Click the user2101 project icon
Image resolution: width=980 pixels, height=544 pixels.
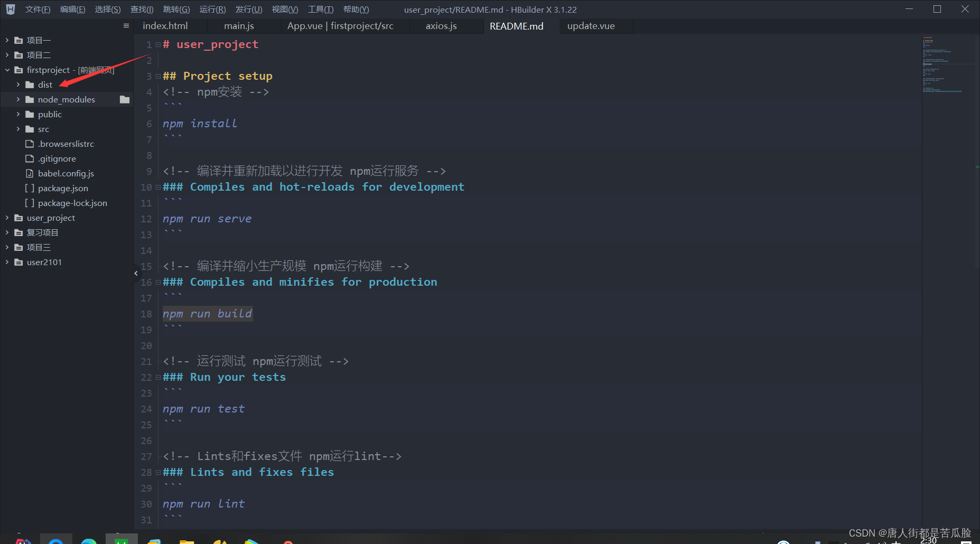click(x=18, y=262)
